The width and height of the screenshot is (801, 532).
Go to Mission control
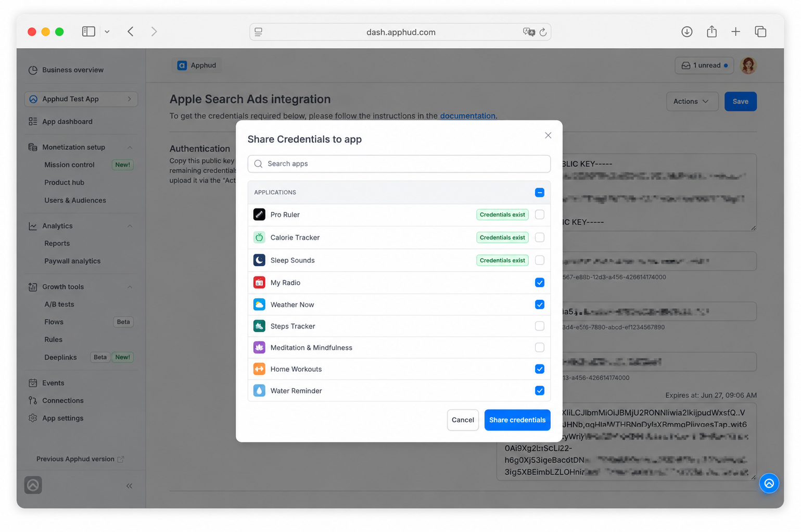[69, 165]
